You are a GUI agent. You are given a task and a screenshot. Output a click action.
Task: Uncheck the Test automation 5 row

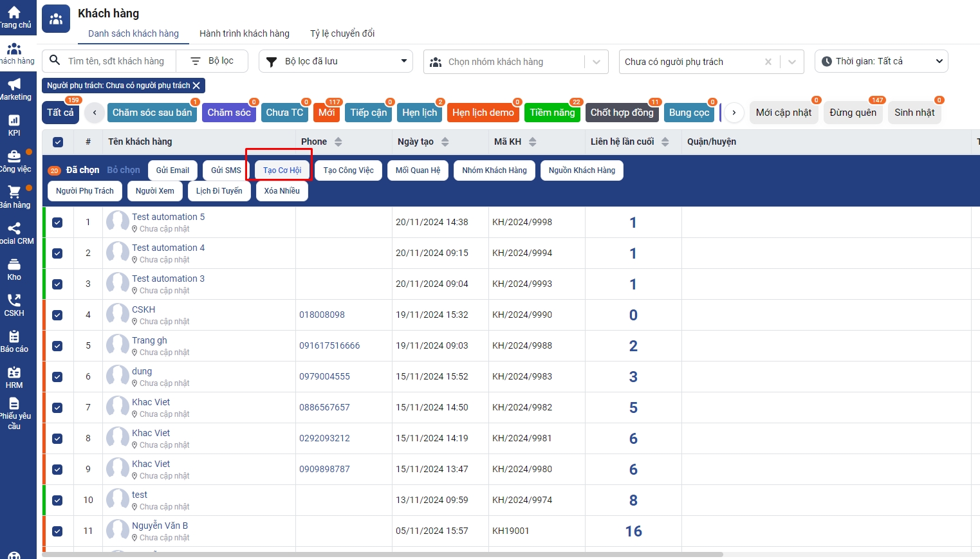click(57, 223)
